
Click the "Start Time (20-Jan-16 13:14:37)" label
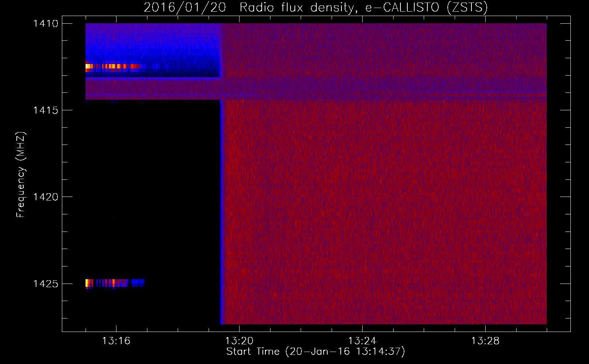316,352
